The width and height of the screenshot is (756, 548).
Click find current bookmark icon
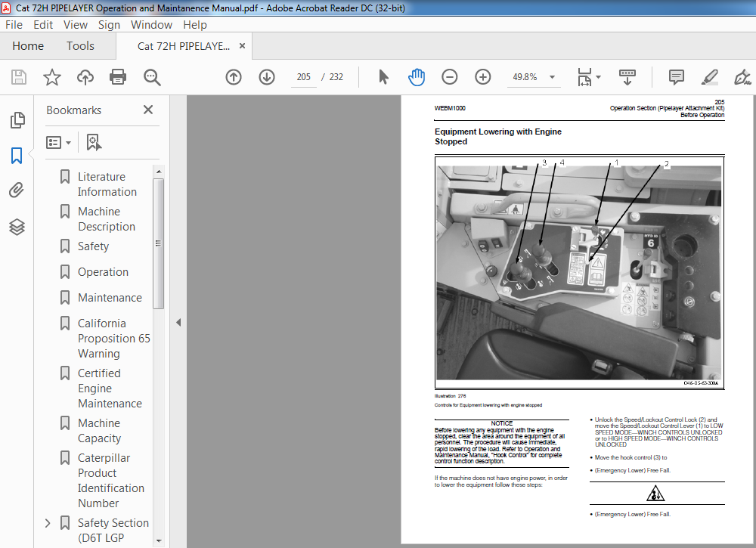[x=94, y=143]
